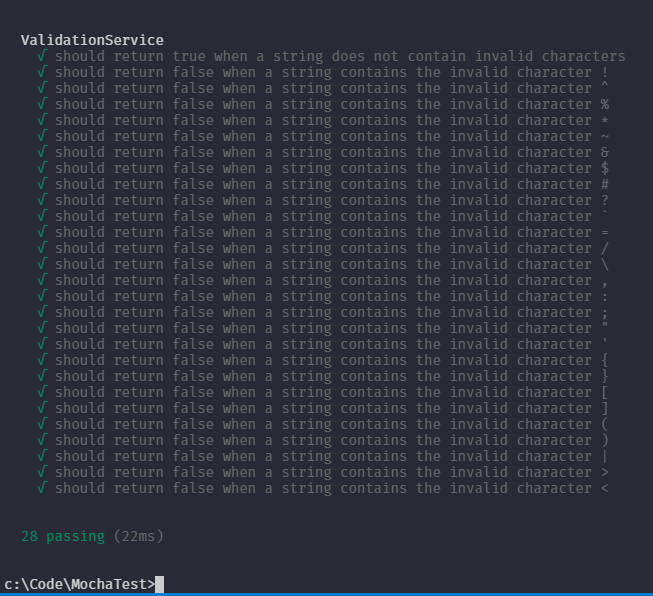Image resolution: width=653 pixels, height=596 pixels.
Task: Click the test line ending with invalid character [
Action: click(323, 392)
